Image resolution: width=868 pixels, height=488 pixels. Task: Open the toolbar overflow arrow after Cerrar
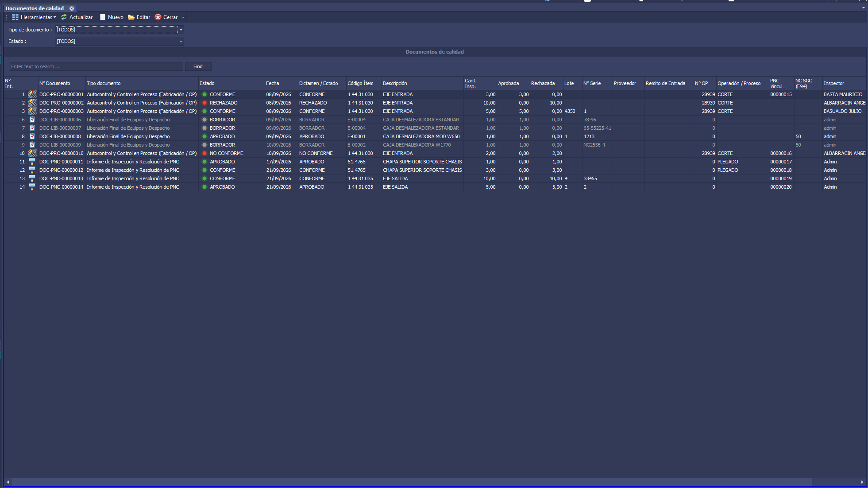pyautogui.click(x=183, y=18)
